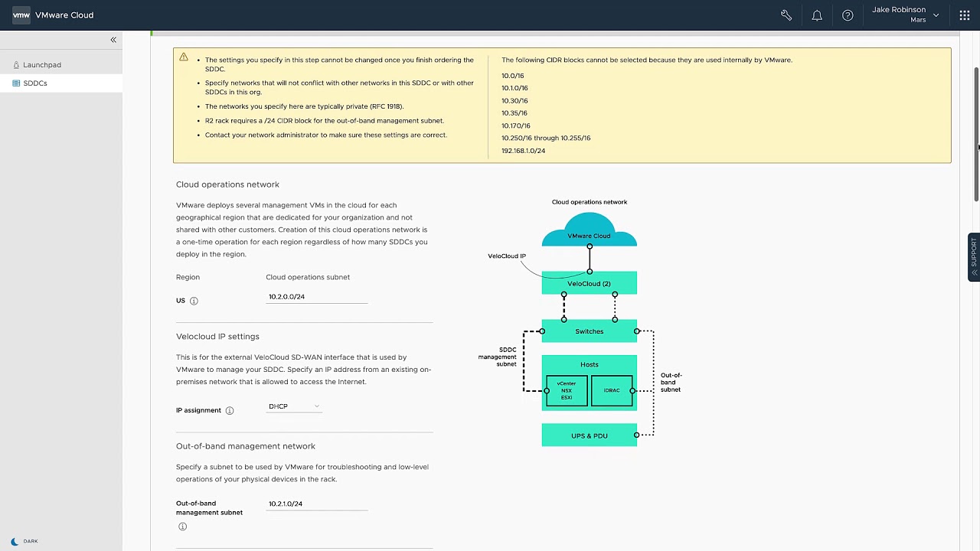This screenshot has width=980, height=551.
Task: Collapse the left sidebar navigation
Action: click(x=113, y=40)
